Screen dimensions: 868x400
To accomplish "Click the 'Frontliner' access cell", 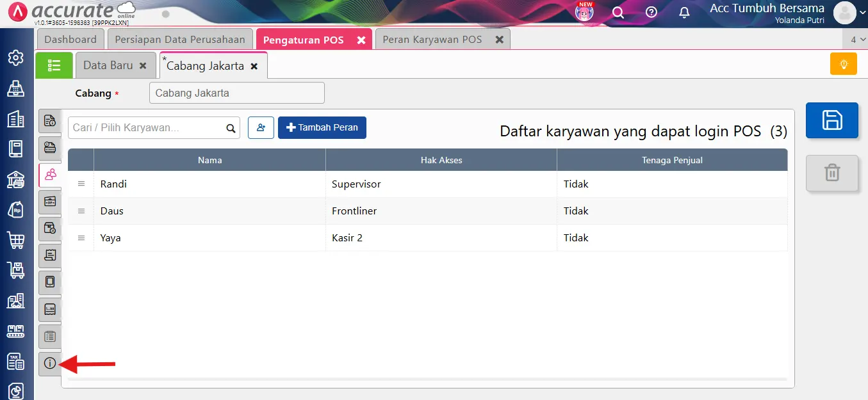I will tap(441, 211).
